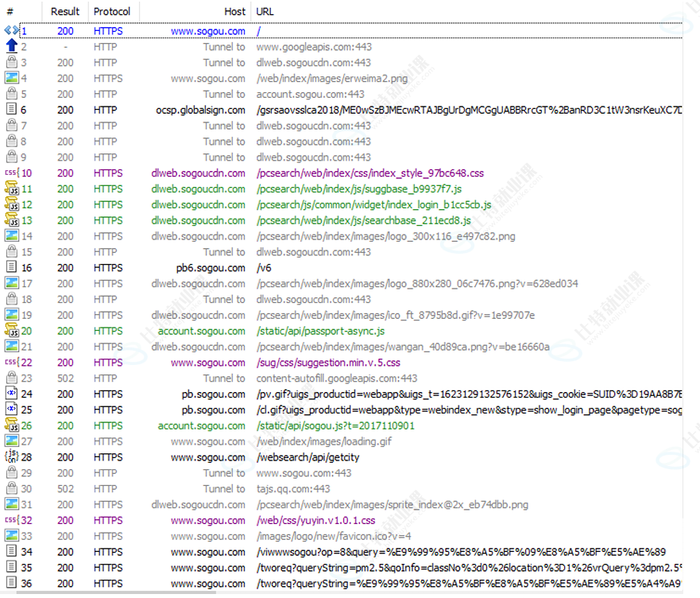The height and width of the screenshot is (598, 700).
Task: Select URL /static/api/sogou.js?t=2017110901
Action: pos(335,426)
